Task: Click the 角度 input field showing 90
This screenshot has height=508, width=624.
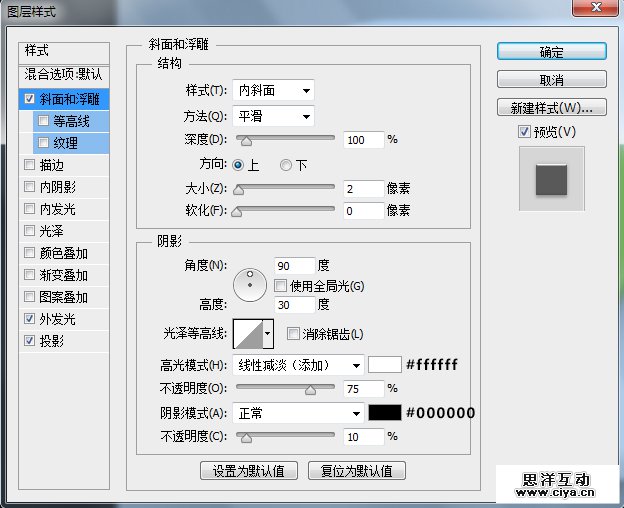Action: 294,266
